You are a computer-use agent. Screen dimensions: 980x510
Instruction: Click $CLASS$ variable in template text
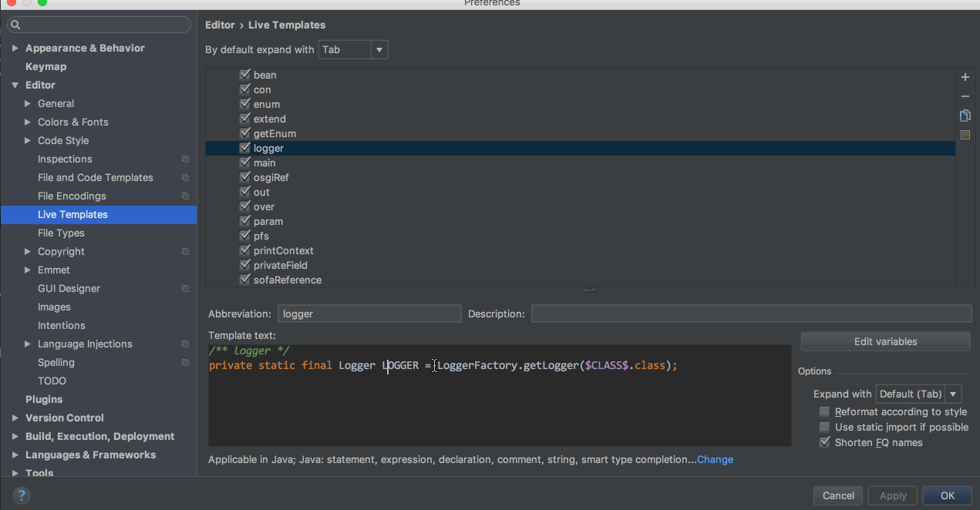pos(607,365)
